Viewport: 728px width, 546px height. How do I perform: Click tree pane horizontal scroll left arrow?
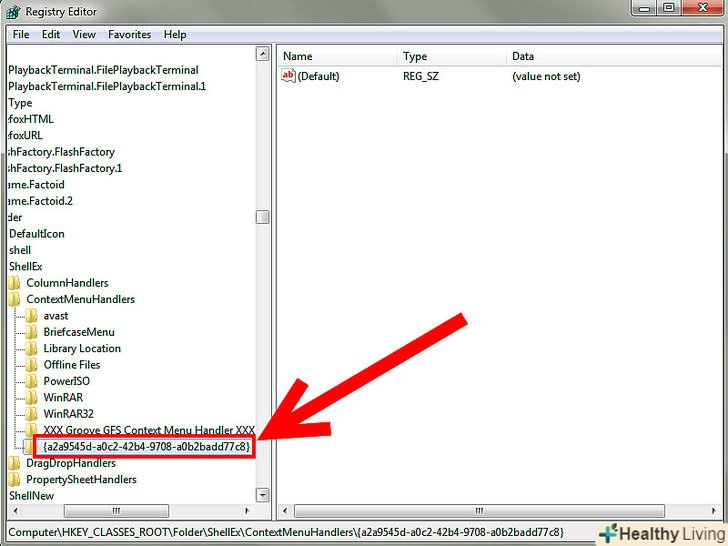16,511
